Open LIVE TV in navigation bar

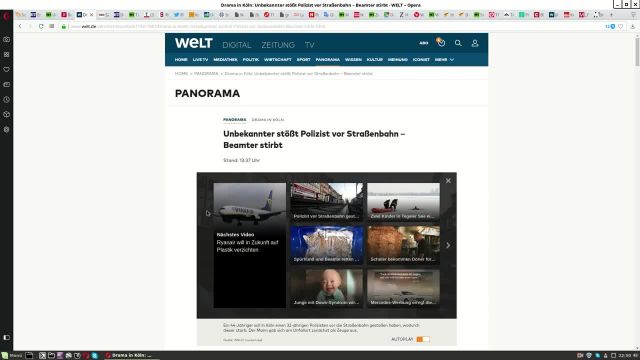tap(200, 60)
